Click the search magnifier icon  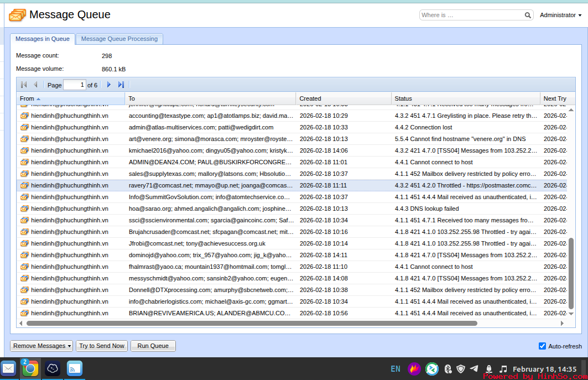coord(528,15)
